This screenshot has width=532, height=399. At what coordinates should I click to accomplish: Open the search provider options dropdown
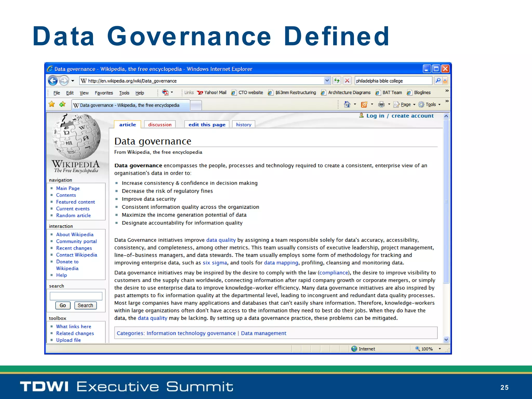(445, 81)
